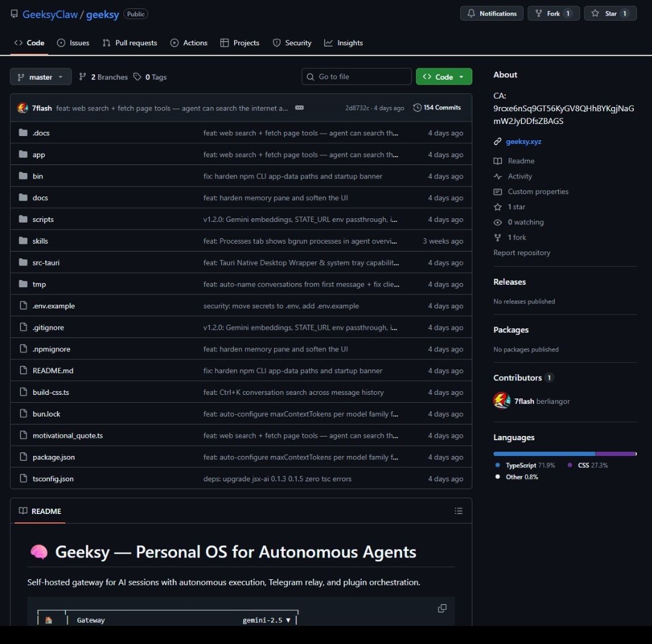Switch to the Projects tab
Image resolution: width=652 pixels, height=644 pixels.
point(240,43)
